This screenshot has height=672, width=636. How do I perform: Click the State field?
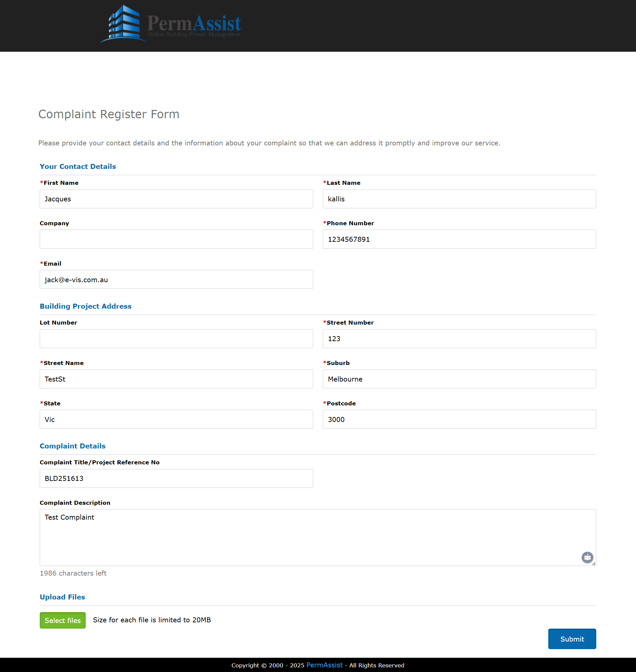click(x=176, y=419)
